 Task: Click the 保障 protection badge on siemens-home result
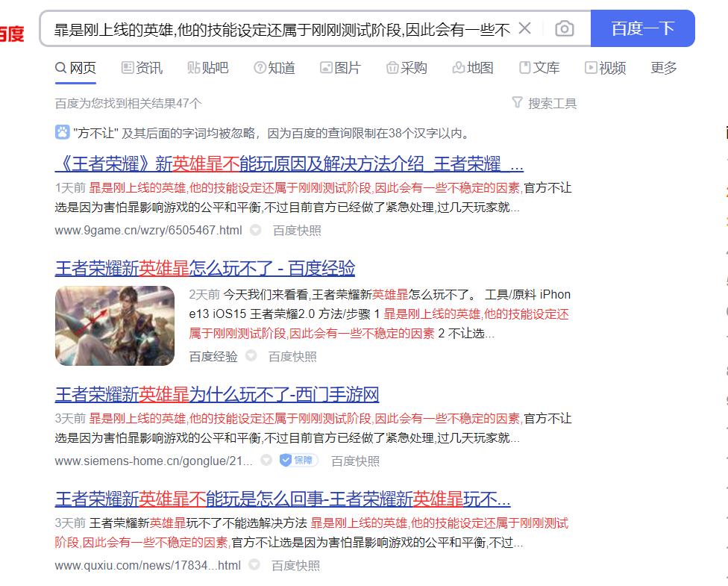[298, 461]
